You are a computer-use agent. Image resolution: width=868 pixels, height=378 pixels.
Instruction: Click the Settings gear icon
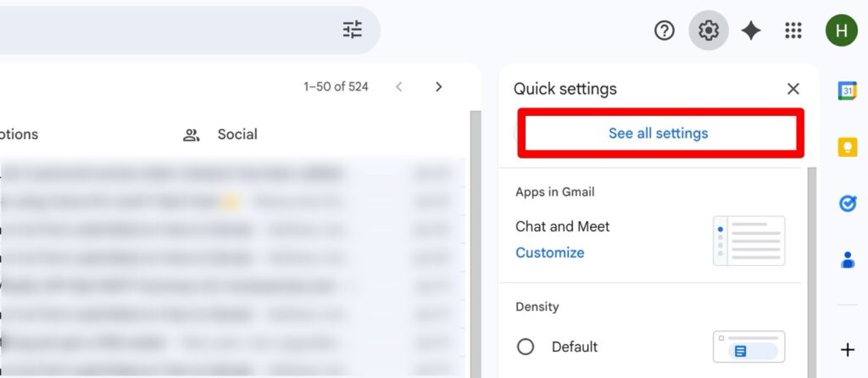(709, 31)
